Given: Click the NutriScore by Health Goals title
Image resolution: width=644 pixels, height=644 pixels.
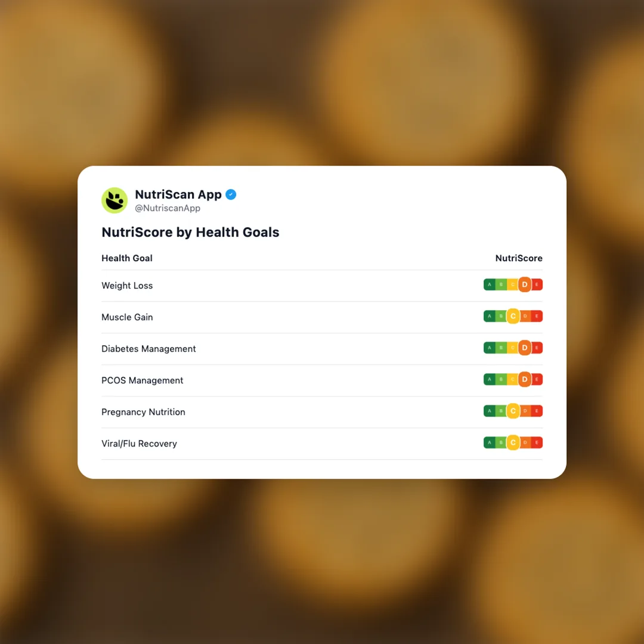Looking at the screenshot, I should (x=190, y=233).
